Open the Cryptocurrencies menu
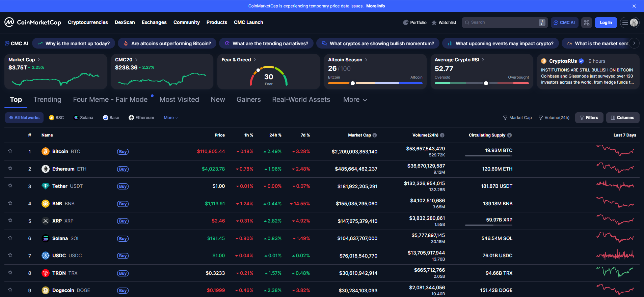The width and height of the screenshot is (644, 297). (x=88, y=22)
